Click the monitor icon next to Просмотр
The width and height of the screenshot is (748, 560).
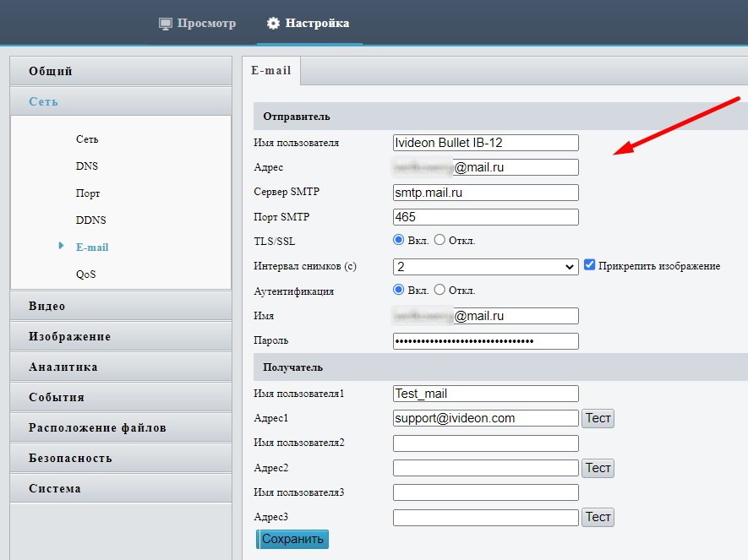(x=165, y=24)
